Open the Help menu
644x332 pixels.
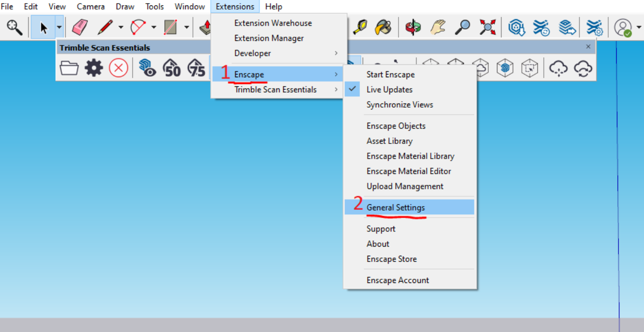[274, 6]
